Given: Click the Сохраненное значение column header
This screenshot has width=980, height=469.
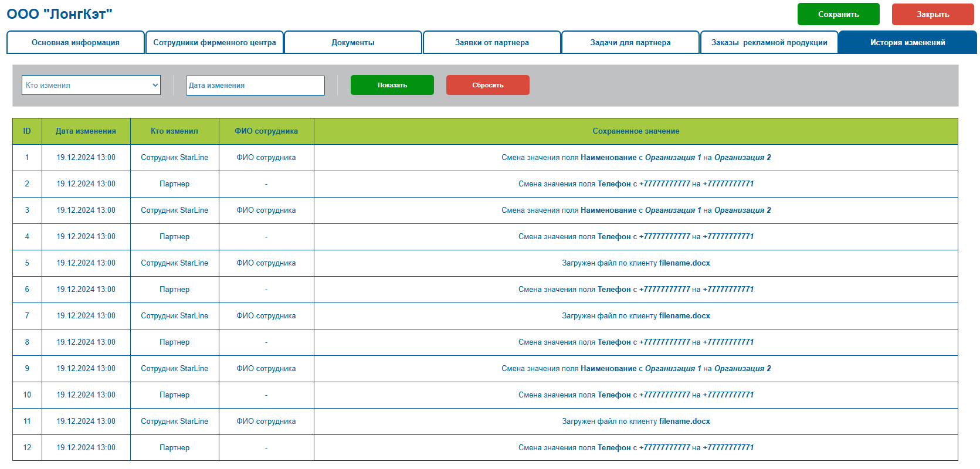Looking at the screenshot, I should 636,131.
